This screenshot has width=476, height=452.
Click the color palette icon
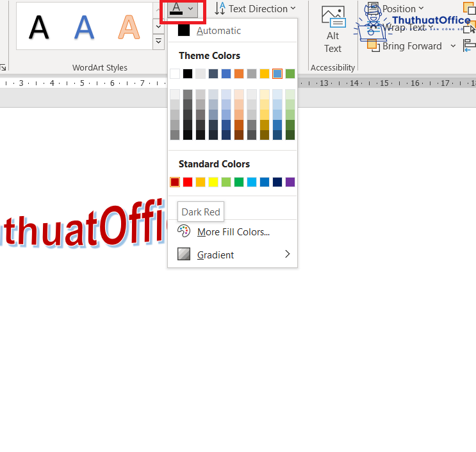pos(184,231)
